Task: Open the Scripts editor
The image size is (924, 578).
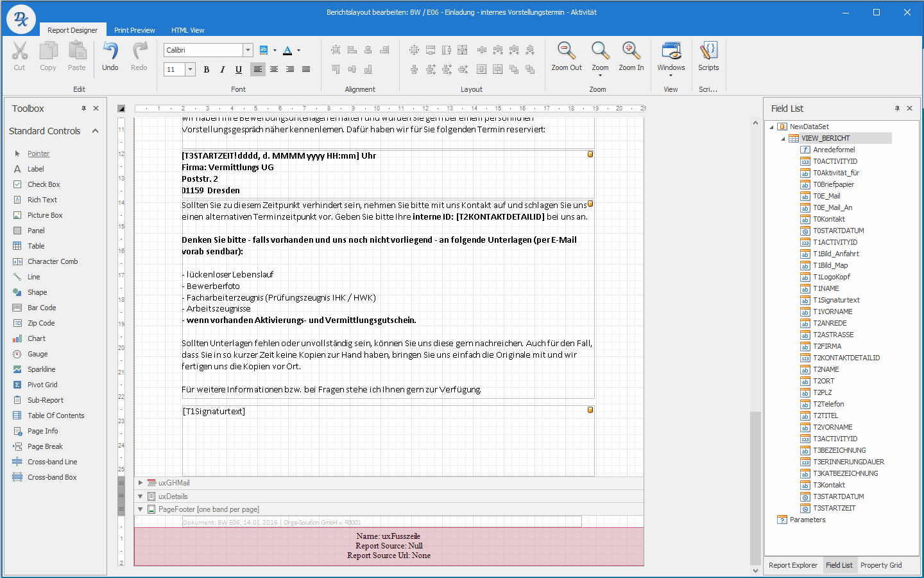Action: [x=708, y=55]
